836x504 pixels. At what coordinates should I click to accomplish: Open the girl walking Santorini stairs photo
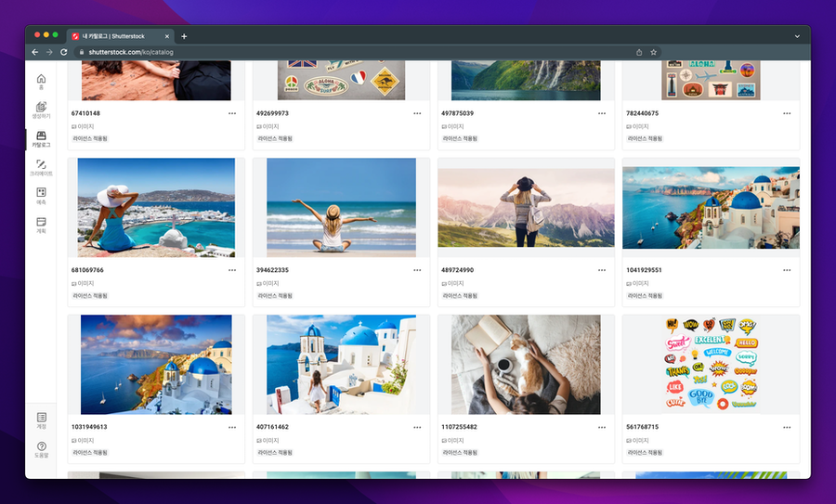341,365
